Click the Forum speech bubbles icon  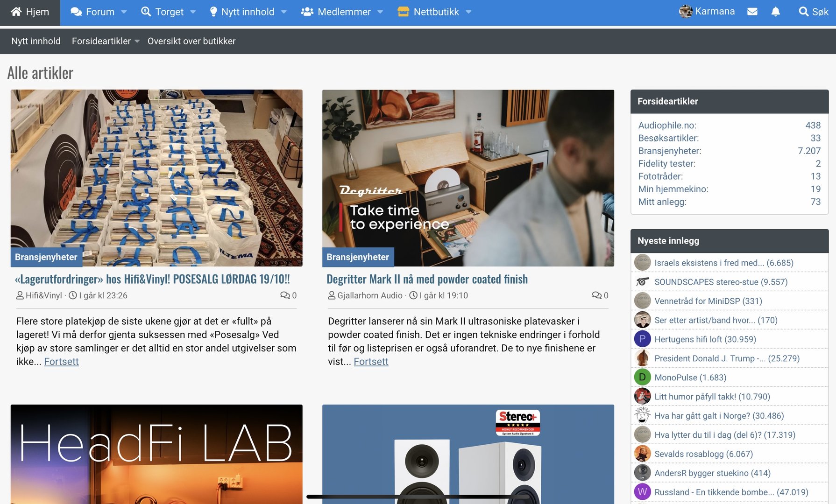click(76, 12)
